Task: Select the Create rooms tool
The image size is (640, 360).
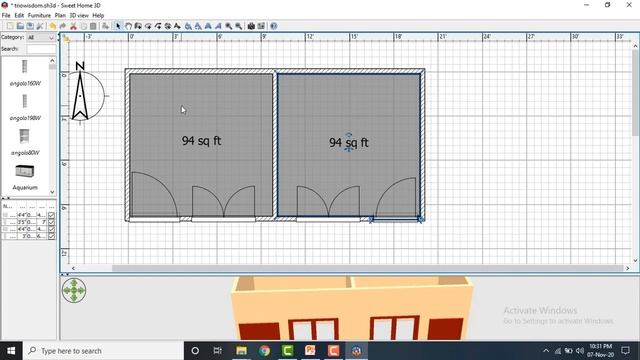Action: click(x=148, y=26)
